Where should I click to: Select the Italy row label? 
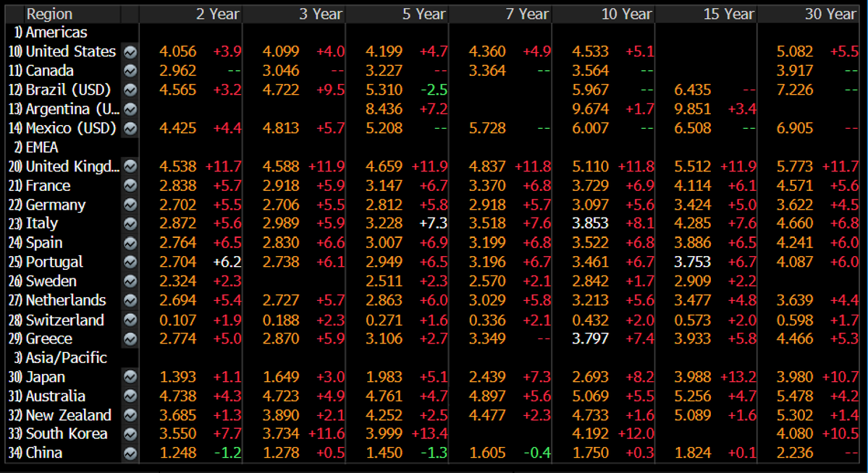(42, 224)
